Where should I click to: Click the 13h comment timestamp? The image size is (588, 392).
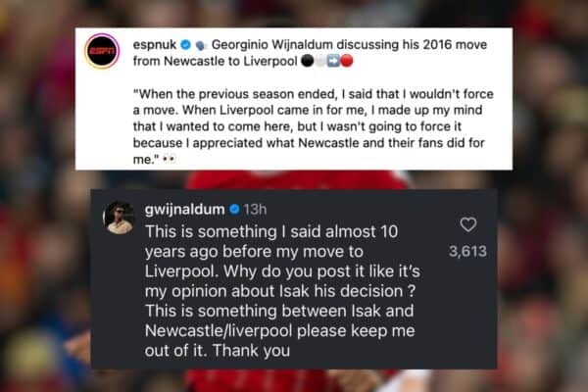[255, 210]
